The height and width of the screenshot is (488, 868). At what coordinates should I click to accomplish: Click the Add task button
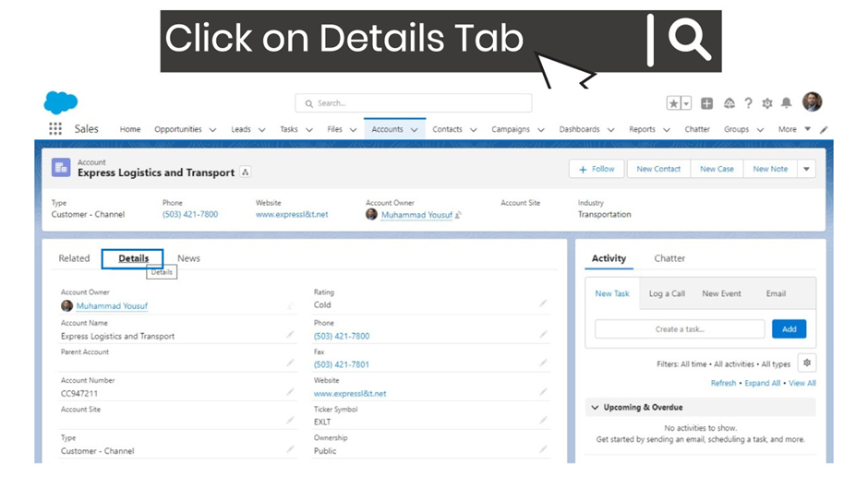pos(790,329)
